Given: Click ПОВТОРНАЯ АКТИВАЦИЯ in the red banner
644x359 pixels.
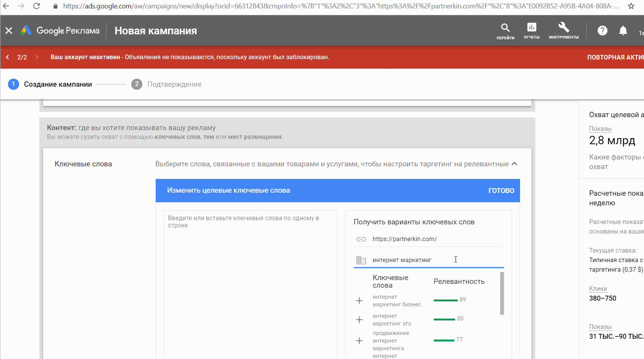Looking at the screenshot, I should pyautogui.click(x=615, y=57).
